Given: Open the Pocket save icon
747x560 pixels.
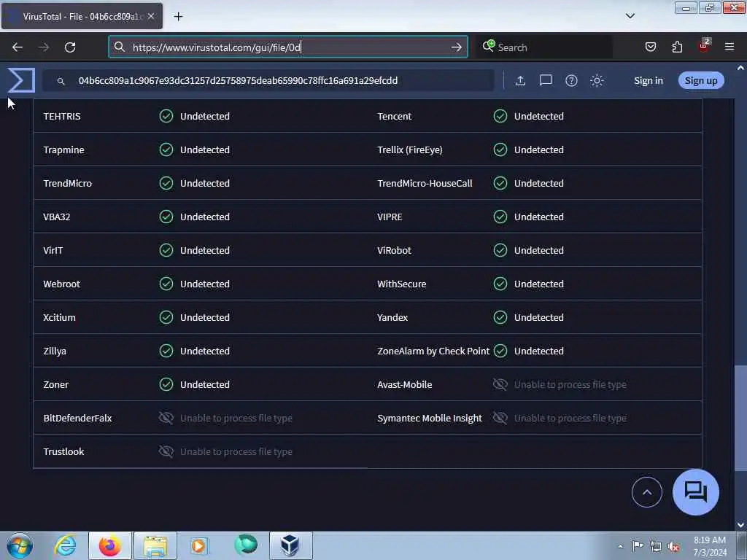Looking at the screenshot, I should pyautogui.click(x=650, y=47).
